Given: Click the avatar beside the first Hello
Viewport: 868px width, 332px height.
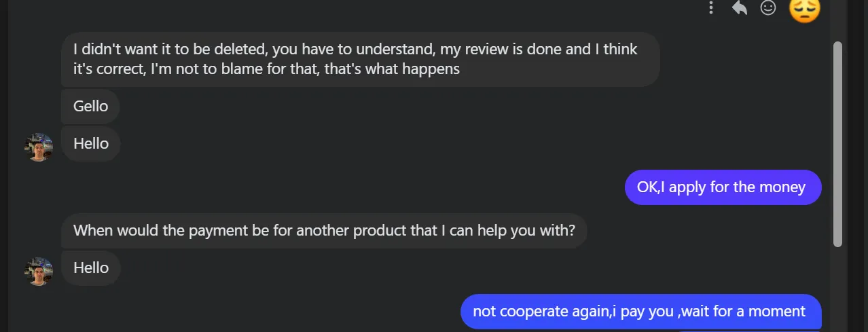Looking at the screenshot, I should [39, 147].
